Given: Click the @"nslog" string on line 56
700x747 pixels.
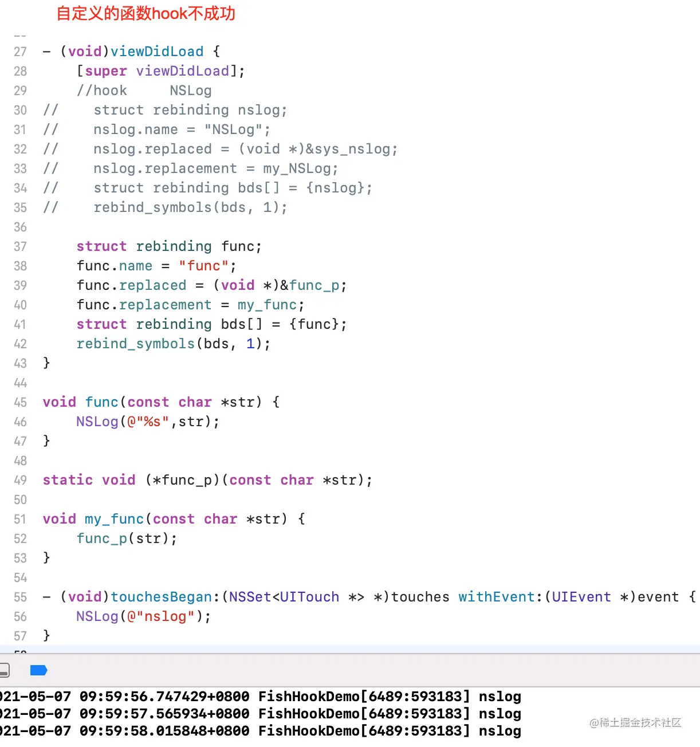Looking at the screenshot, I should pyautogui.click(x=161, y=616).
